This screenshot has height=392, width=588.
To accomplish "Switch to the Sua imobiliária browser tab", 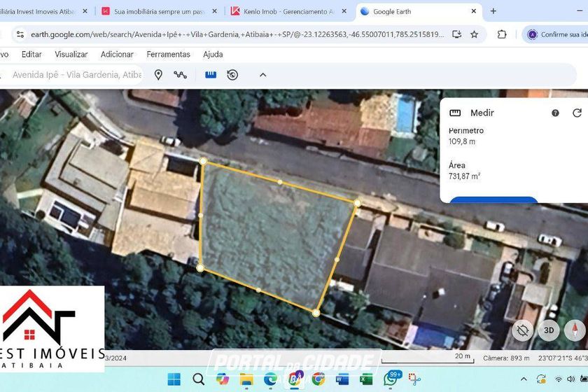I will [x=160, y=12].
